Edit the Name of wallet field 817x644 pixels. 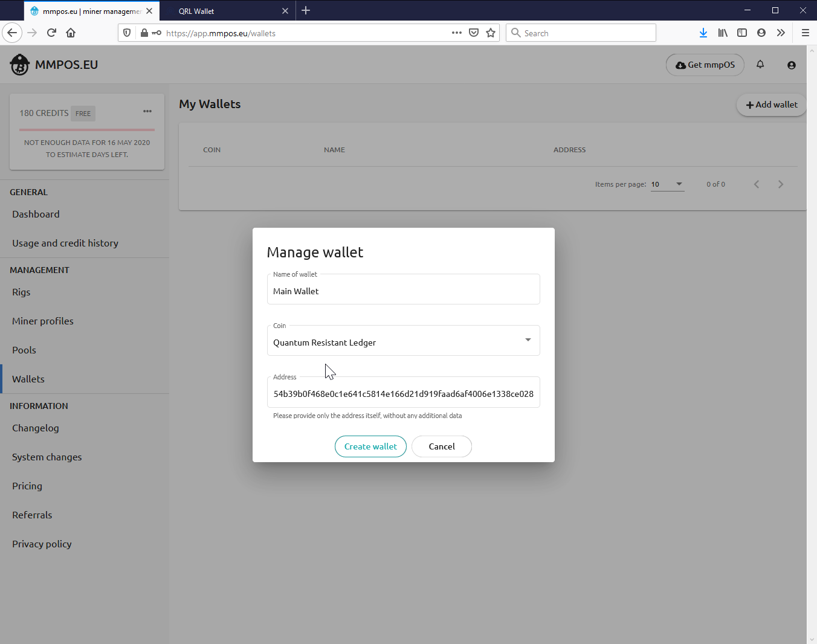404,289
